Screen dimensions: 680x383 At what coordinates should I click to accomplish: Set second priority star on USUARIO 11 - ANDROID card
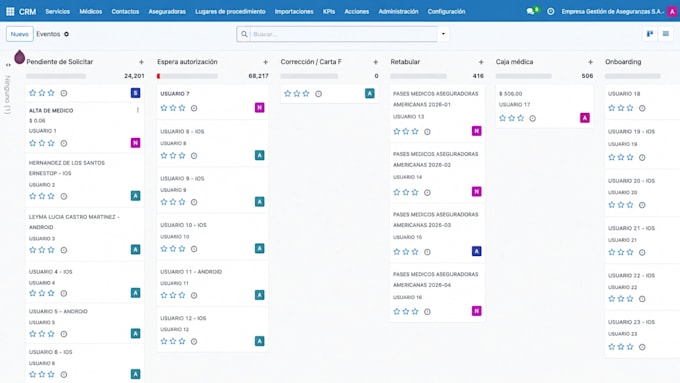(x=173, y=295)
